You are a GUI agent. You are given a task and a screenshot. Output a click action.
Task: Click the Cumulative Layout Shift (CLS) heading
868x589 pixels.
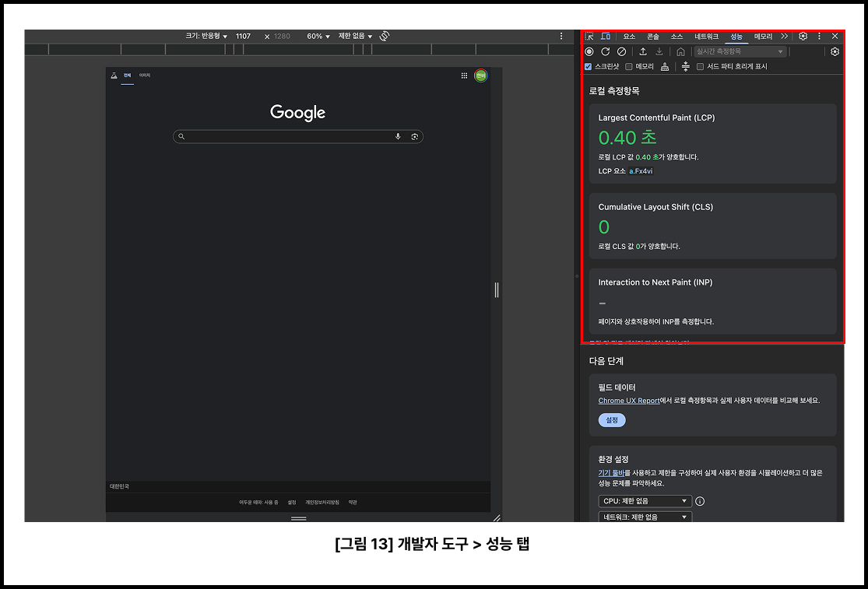pos(655,207)
